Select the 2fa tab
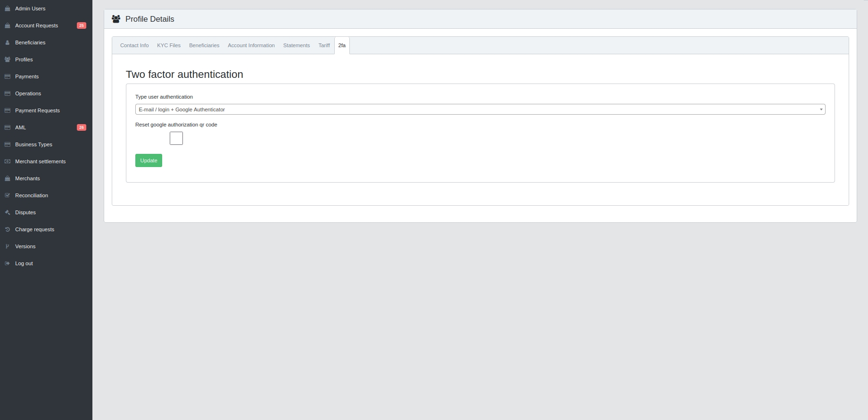This screenshot has height=420, width=868. [342, 46]
